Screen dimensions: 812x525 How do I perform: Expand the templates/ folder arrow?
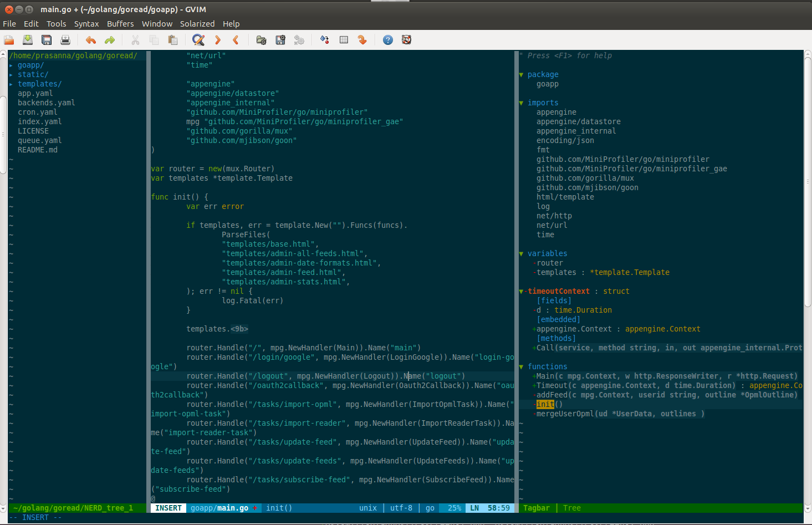point(11,84)
